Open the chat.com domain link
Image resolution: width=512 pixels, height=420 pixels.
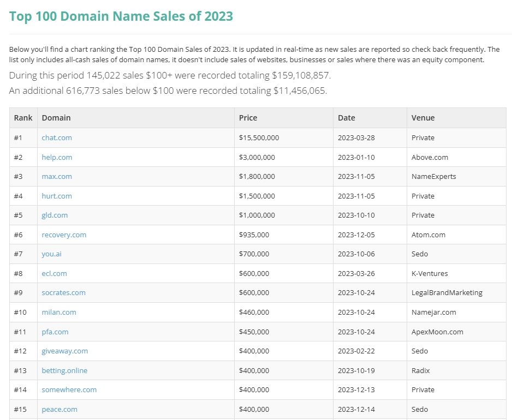click(57, 138)
